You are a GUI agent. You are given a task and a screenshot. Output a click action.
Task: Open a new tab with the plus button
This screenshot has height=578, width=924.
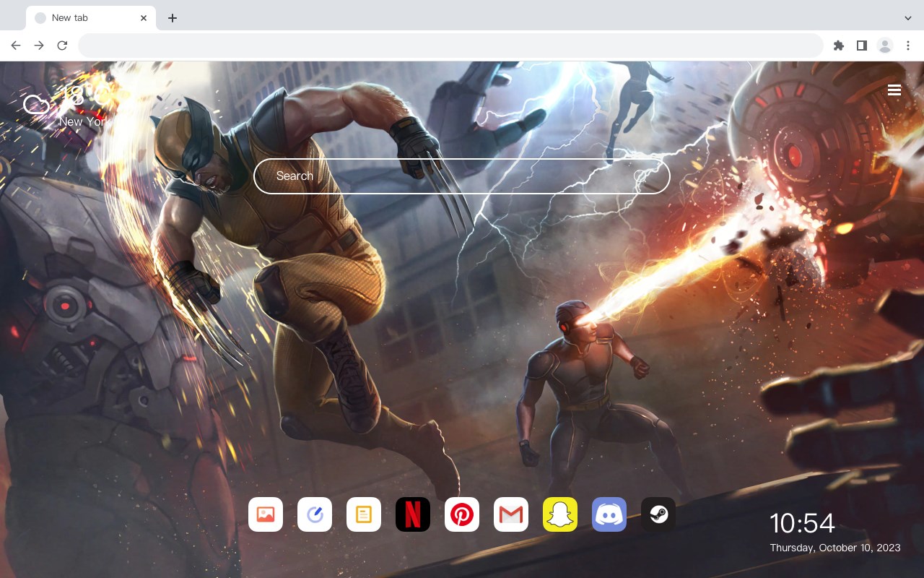[172, 18]
